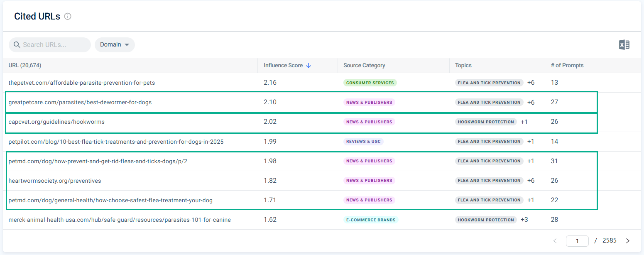Toggle sort arrow on Influence Score

tap(308, 66)
